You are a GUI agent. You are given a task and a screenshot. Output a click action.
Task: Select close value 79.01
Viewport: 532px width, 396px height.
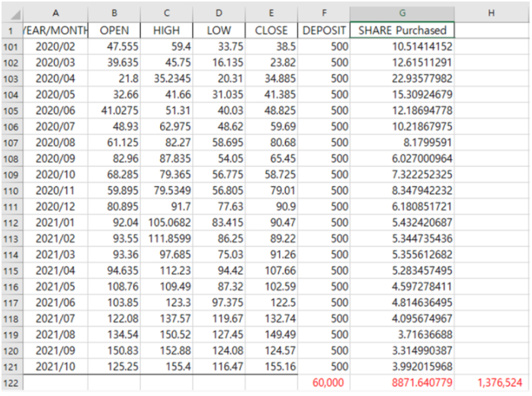pos(271,190)
